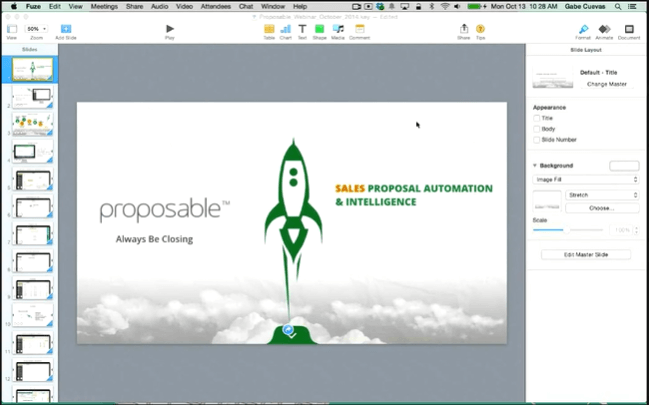Click the Edit Master Slide button
The image size is (649, 405).
coord(586,255)
